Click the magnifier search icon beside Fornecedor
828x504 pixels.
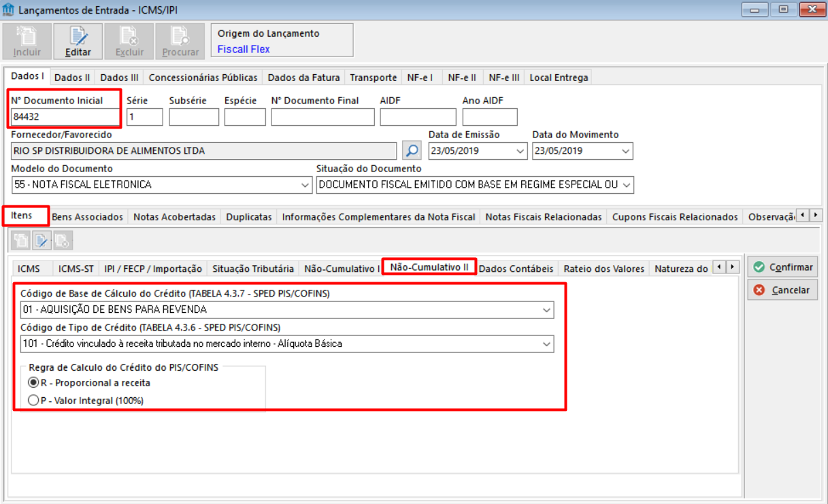412,150
